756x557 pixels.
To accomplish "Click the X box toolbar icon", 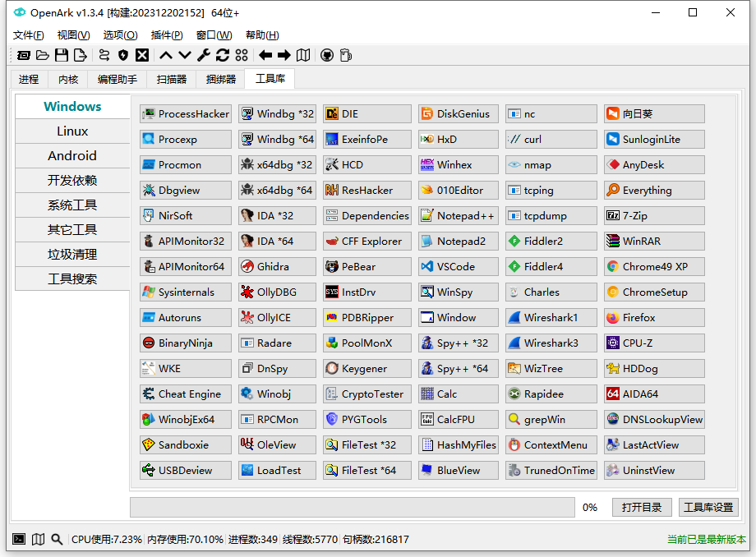I will [141, 55].
